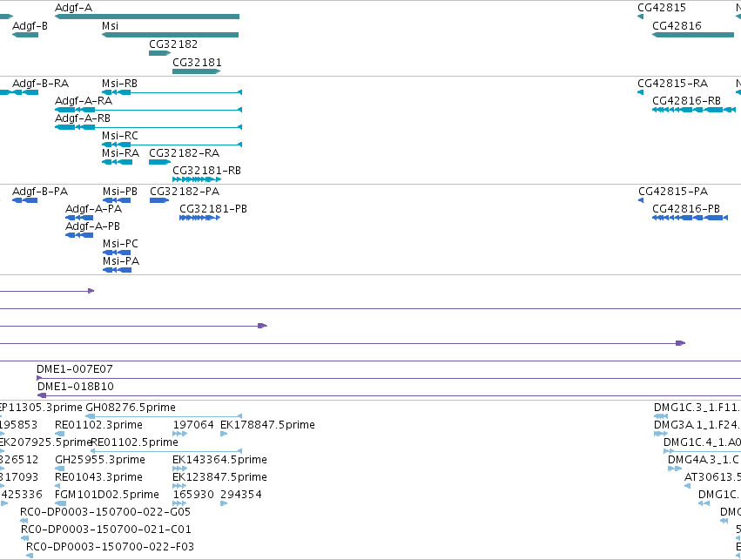This screenshot has height=560, width=741.
Task: Click the CG42816-RB exon glyph
Action: pyautogui.click(x=694, y=110)
